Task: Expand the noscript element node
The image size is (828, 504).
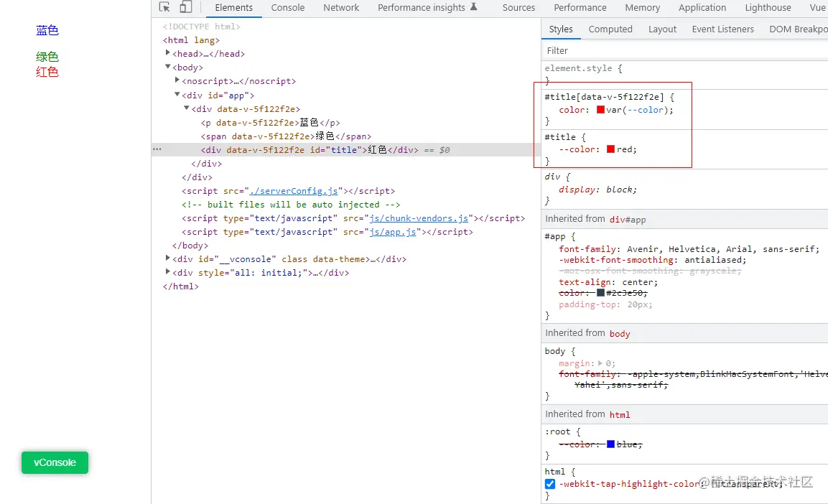Action: tap(177, 80)
